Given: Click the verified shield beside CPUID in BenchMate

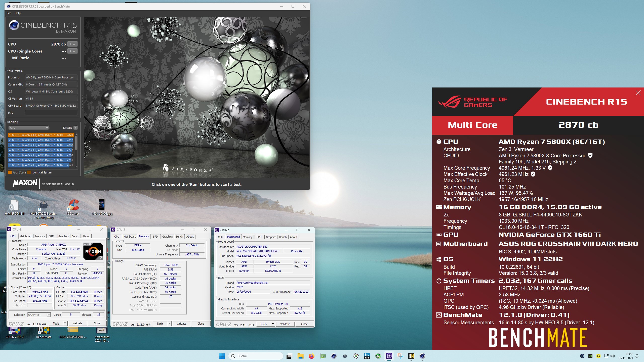Looking at the screenshot, I should click(590, 155).
